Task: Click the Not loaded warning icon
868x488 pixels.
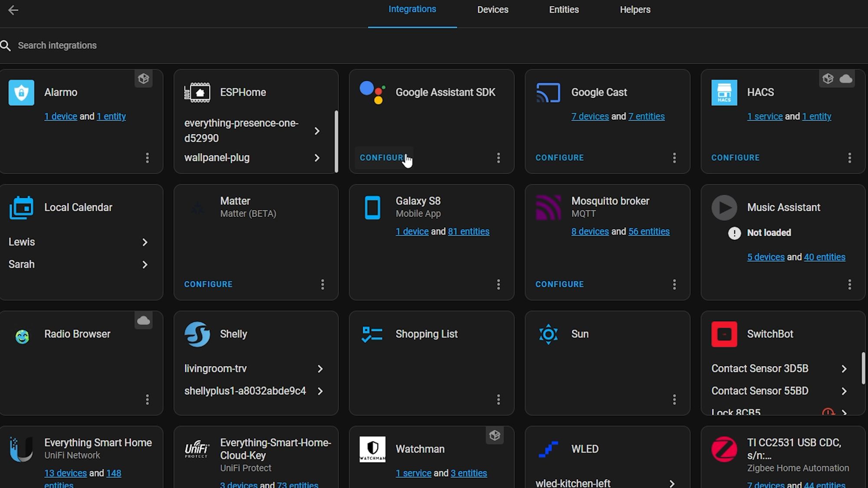Action: click(x=734, y=233)
